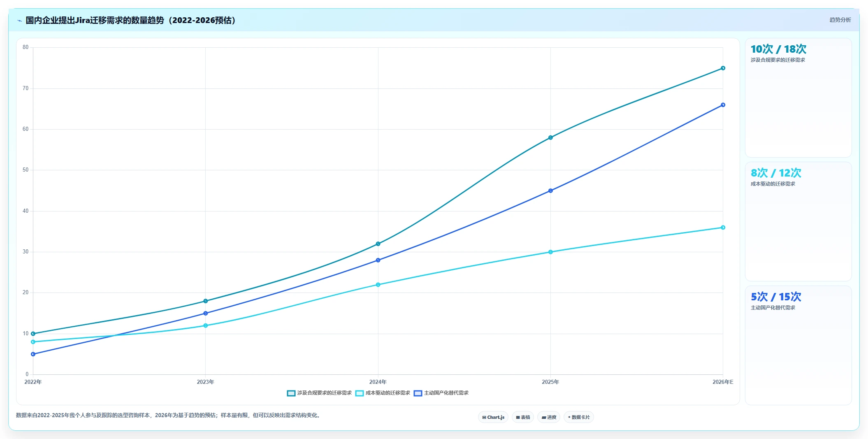Click the 30 y-axis label
The image size is (868, 439).
click(26, 252)
